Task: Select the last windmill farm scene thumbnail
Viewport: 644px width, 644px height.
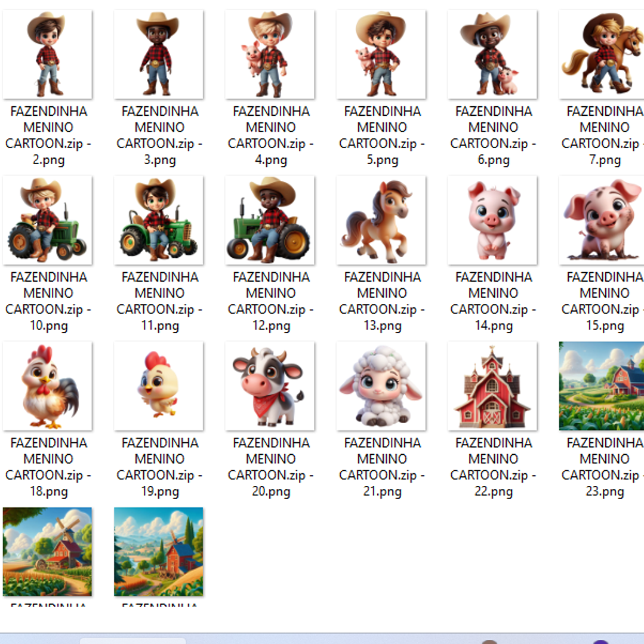Action: (159, 551)
